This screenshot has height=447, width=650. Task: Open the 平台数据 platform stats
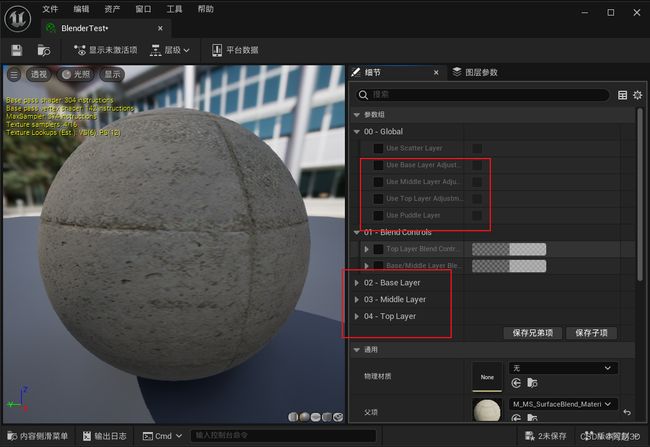(235, 50)
